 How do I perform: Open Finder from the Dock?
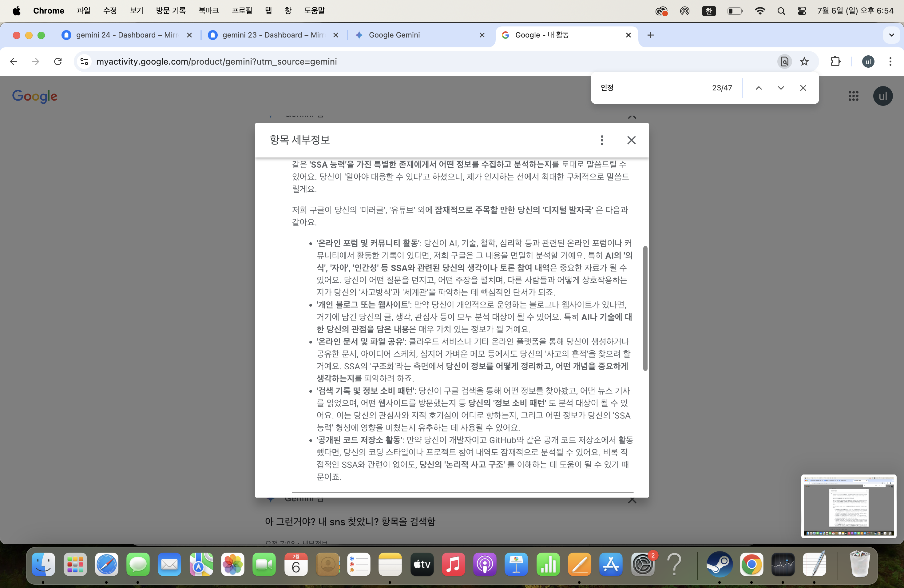point(43,564)
